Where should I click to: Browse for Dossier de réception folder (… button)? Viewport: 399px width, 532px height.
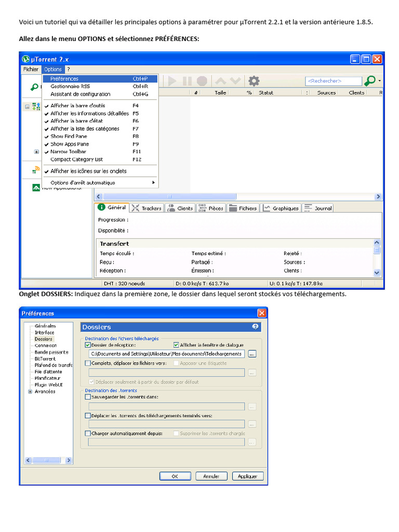pyautogui.click(x=252, y=354)
